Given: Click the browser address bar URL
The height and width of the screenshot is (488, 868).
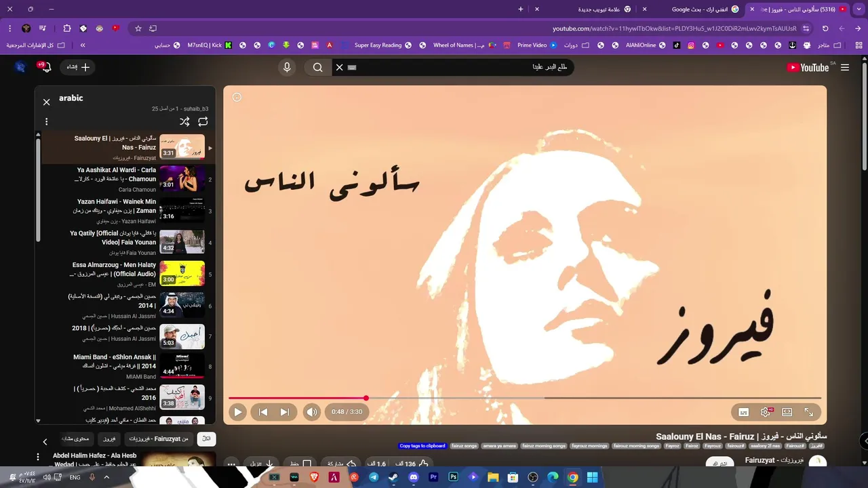Looking at the screenshot, I should click(x=674, y=28).
